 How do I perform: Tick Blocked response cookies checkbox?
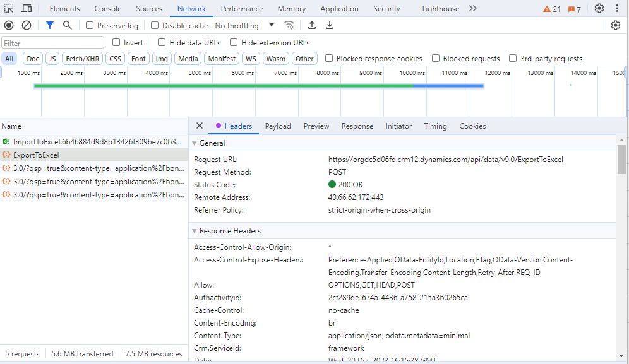click(x=329, y=59)
